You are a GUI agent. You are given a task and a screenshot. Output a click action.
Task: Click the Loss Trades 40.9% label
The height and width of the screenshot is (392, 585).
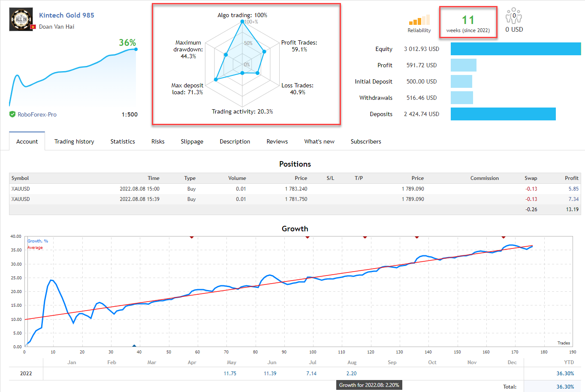pyautogui.click(x=298, y=89)
